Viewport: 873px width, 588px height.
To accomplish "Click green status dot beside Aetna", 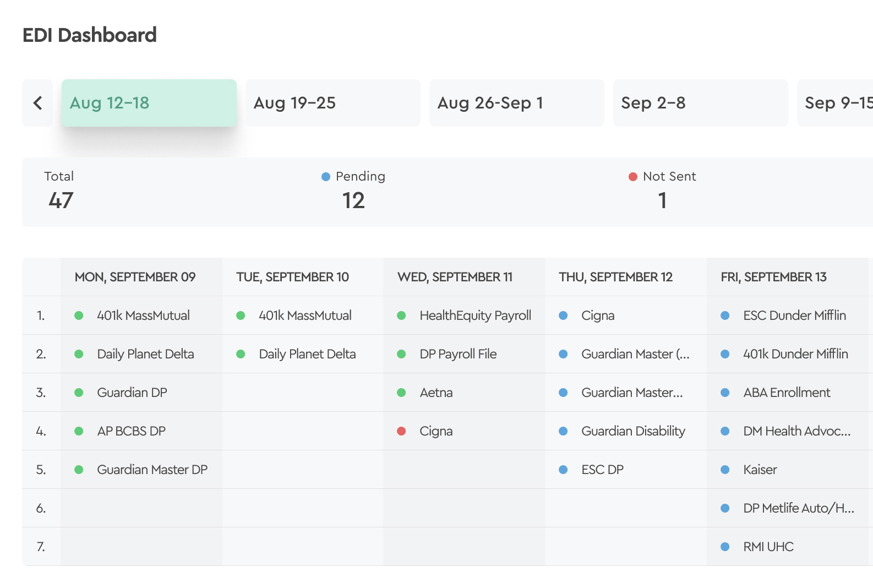I will [x=401, y=393].
